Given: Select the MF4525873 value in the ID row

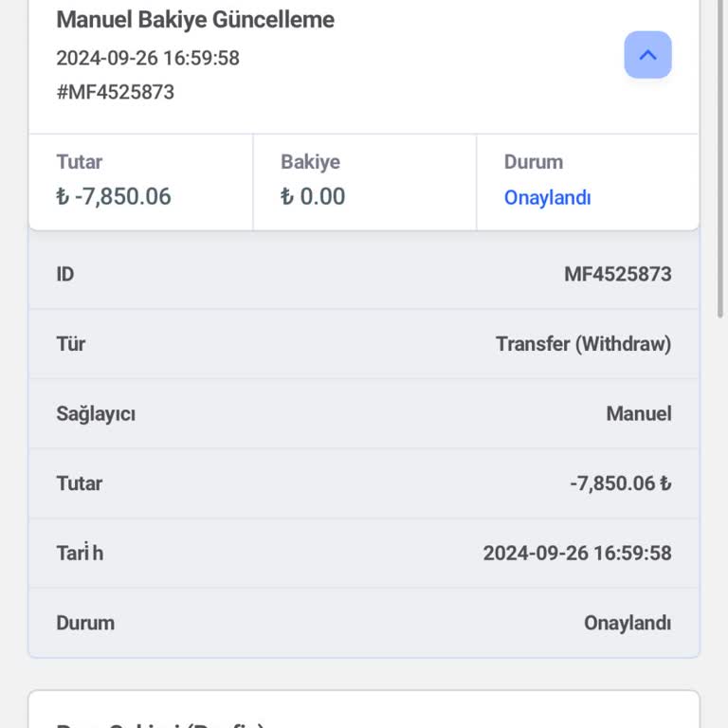Looking at the screenshot, I should click(x=617, y=274).
